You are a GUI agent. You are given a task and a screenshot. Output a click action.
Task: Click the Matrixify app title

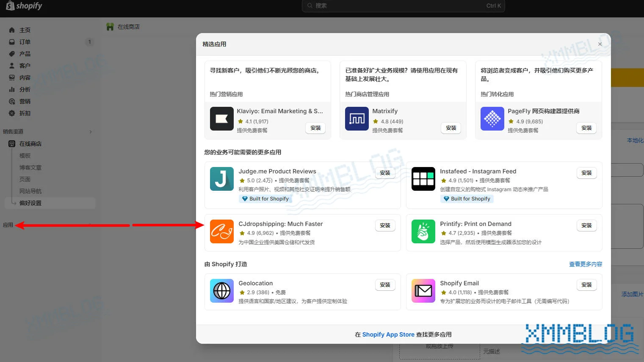(x=385, y=111)
